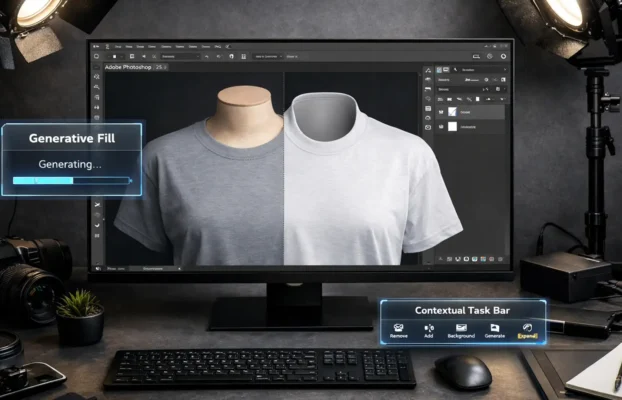The image size is (622, 400).
Task: Click the triangle icon atop the right panel strip
Action: 428,70
